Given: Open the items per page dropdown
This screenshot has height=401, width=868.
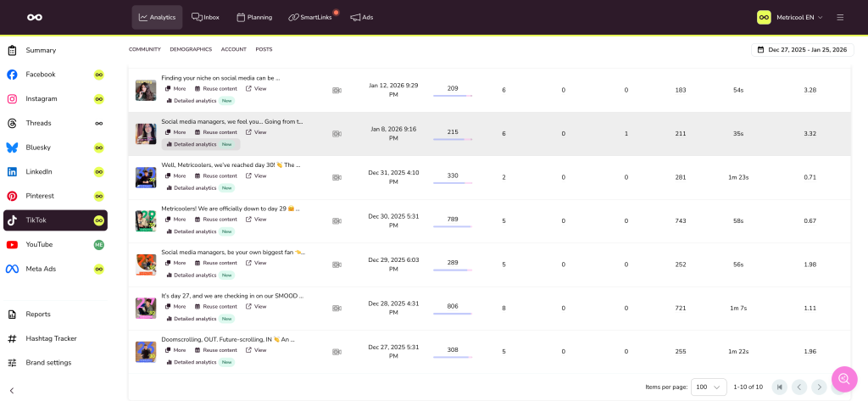Looking at the screenshot, I should (x=709, y=387).
